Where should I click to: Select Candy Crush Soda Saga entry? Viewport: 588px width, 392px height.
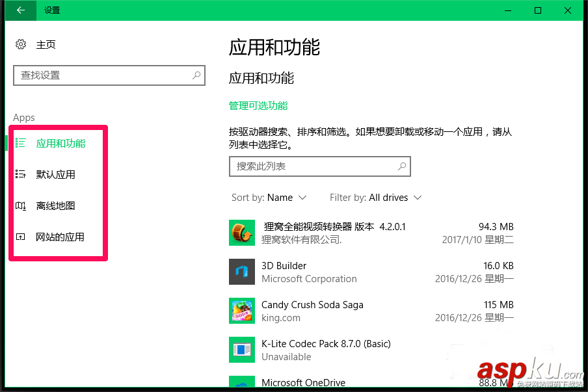(x=371, y=311)
